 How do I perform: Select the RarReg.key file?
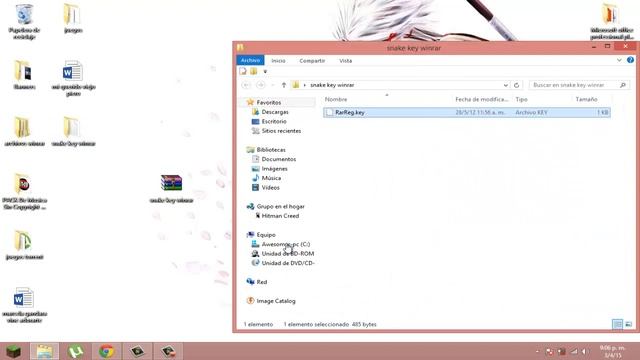pyautogui.click(x=467, y=112)
